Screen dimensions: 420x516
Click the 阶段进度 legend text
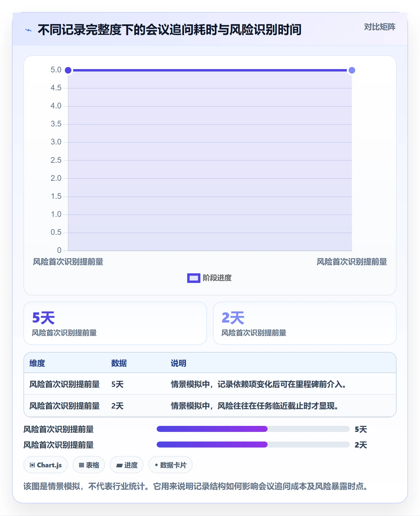[x=217, y=278]
